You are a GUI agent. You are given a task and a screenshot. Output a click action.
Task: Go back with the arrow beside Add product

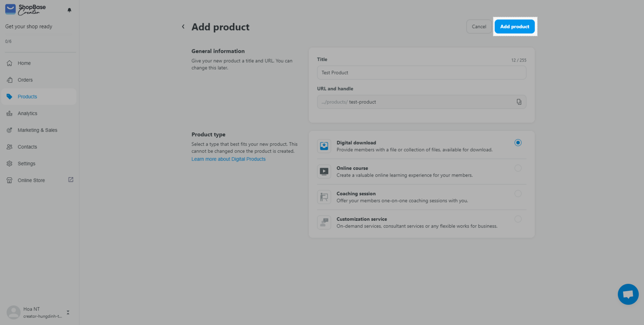183,27
